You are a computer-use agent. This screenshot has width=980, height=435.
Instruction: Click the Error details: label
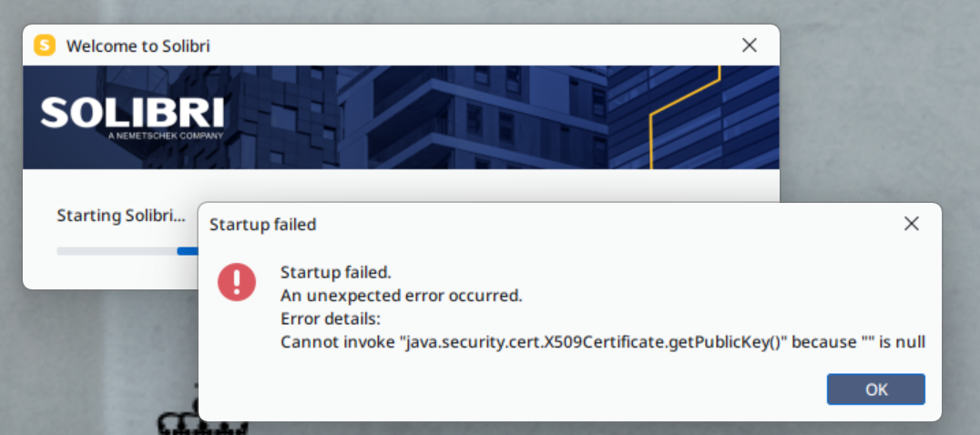331,319
